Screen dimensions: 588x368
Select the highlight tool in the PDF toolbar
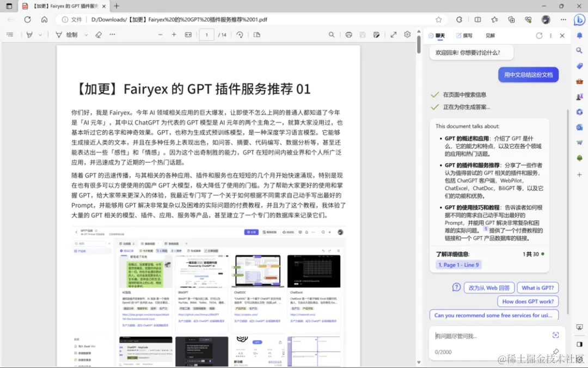[29, 34]
